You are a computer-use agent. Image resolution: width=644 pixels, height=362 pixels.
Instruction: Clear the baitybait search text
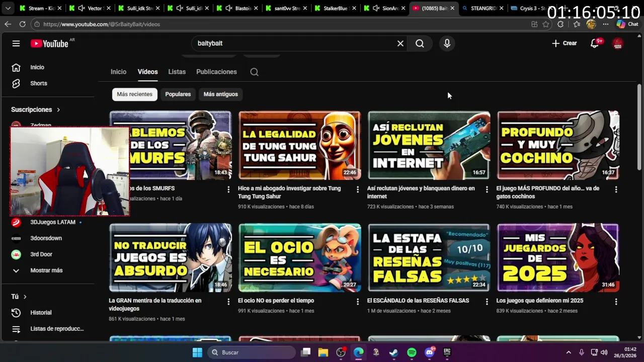(x=400, y=44)
